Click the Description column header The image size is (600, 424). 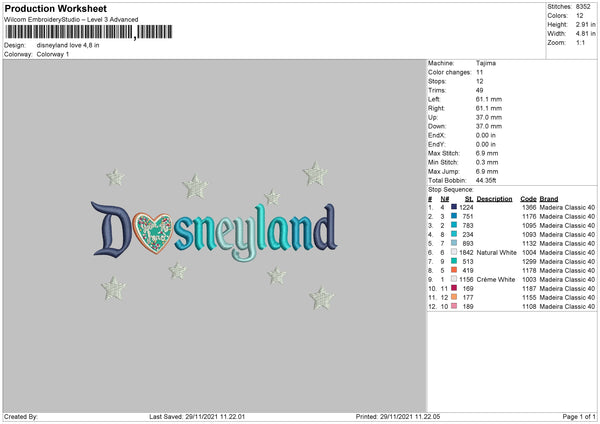point(494,199)
